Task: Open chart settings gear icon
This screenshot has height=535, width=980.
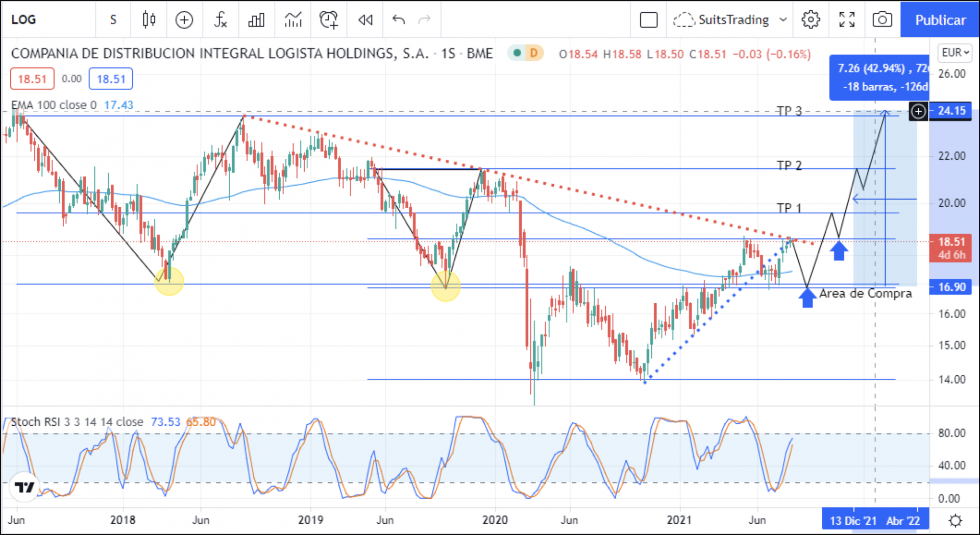Action: point(811,20)
